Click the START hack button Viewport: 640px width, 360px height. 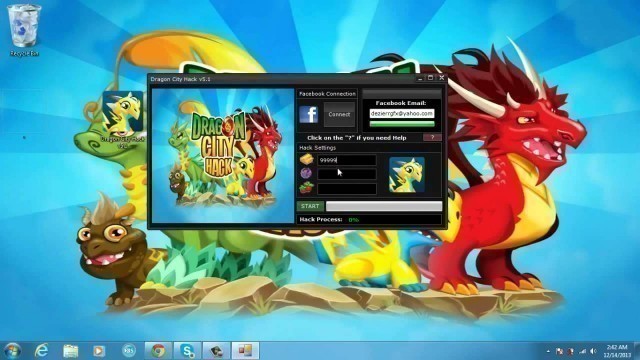point(310,206)
